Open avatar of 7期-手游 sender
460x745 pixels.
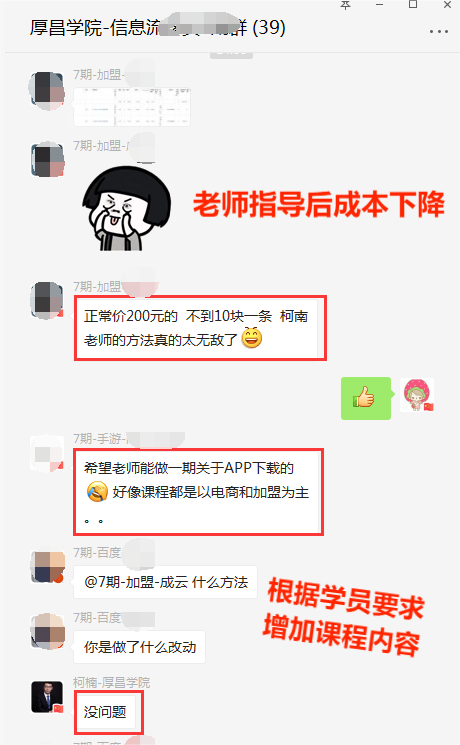47,454
